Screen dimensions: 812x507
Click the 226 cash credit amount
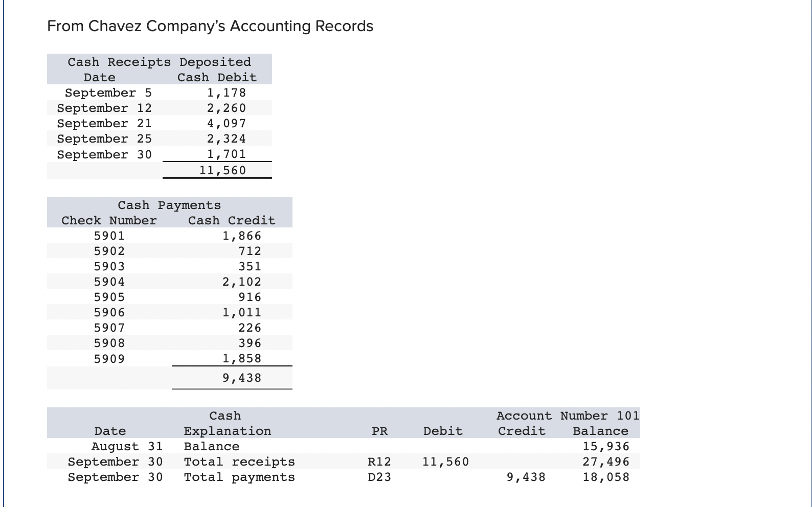pyautogui.click(x=250, y=328)
